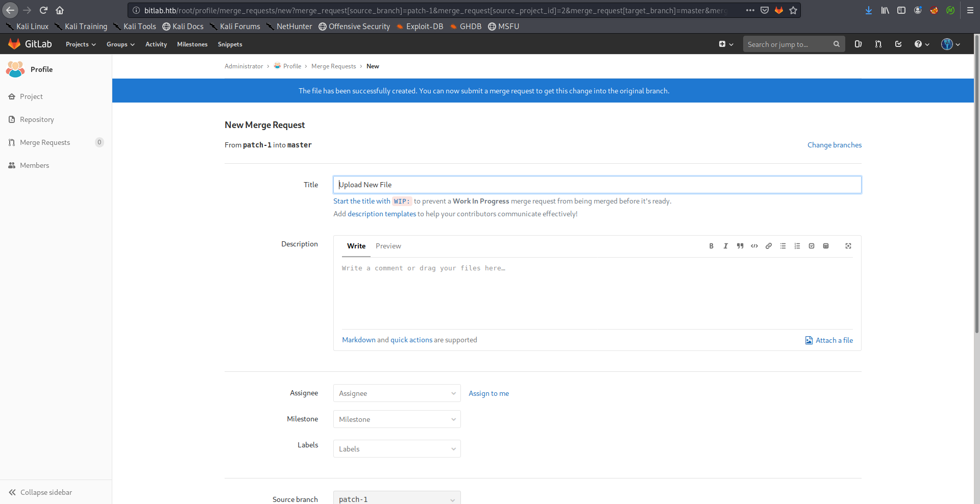Switch to the Preview tab
The height and width of the screenshot is (504, 980).
388,246
